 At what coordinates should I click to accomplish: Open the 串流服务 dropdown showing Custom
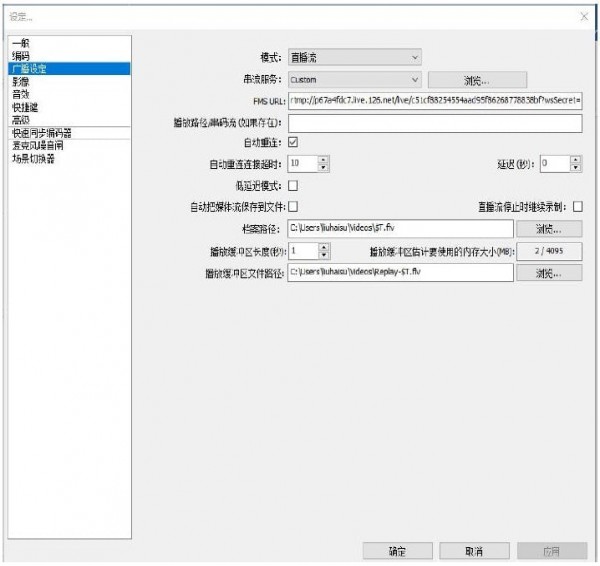[355, 80]
